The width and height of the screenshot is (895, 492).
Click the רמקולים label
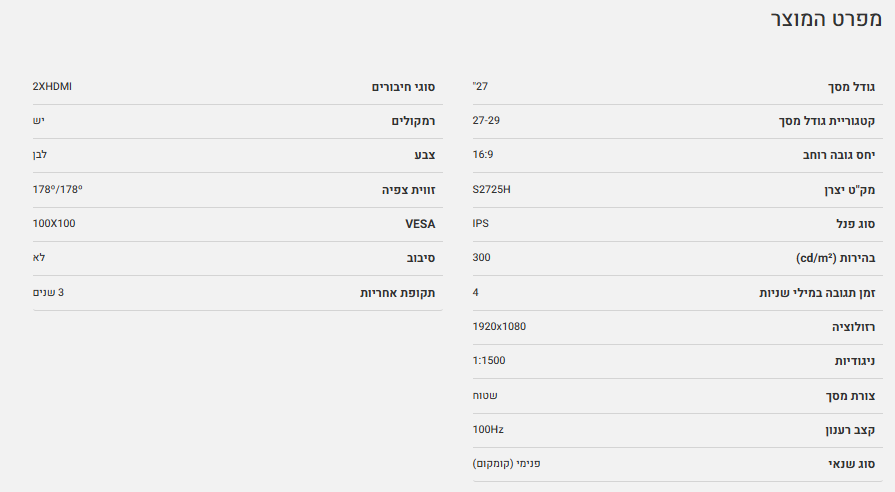click(x=413, y=121)
